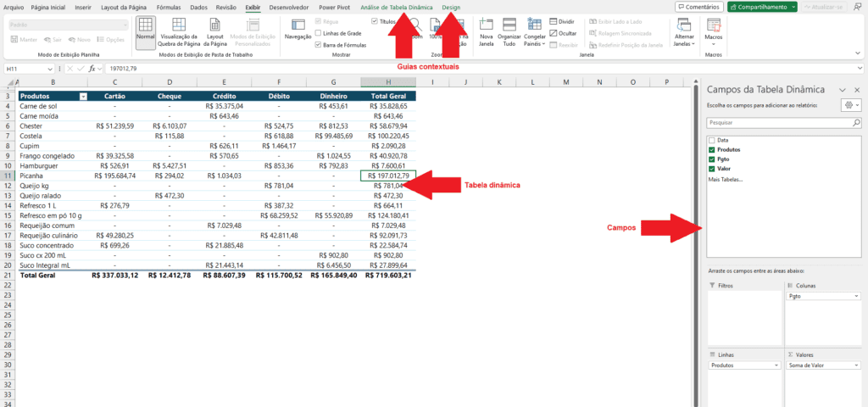The width and height of the screenshot is (868, 407).
Task: Collapse the ribbon with the chevron
Action: 858,53
